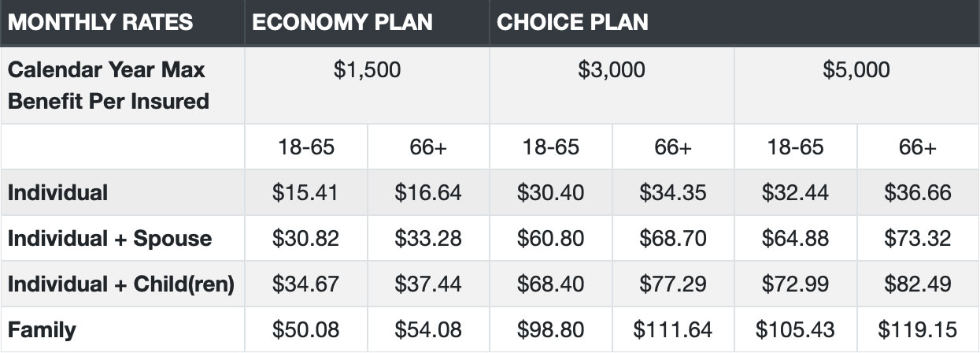Select the Individual + Spouse row label
Screen dimensions: 980x353
pos(109,238)
